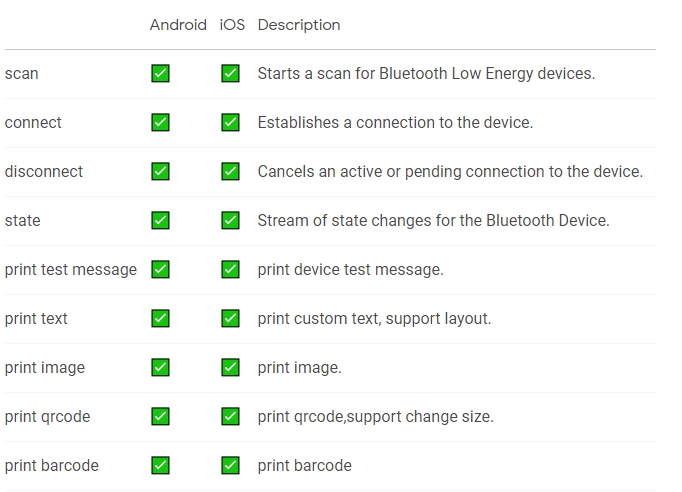Click the Android column header

tap(178, 25)
